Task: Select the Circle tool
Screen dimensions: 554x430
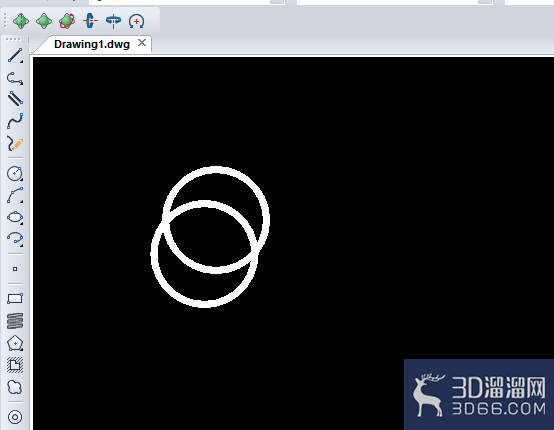Action: pos(15,173)
